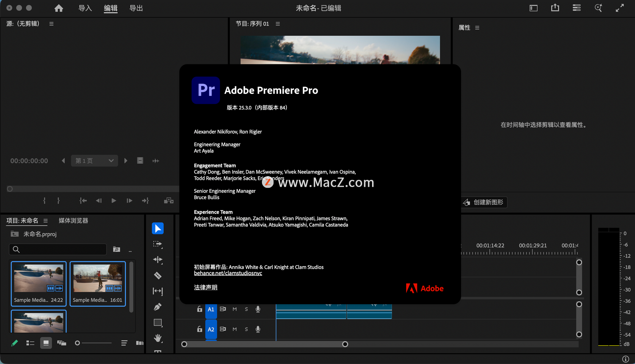Select the Slip tool

(158, 291)
